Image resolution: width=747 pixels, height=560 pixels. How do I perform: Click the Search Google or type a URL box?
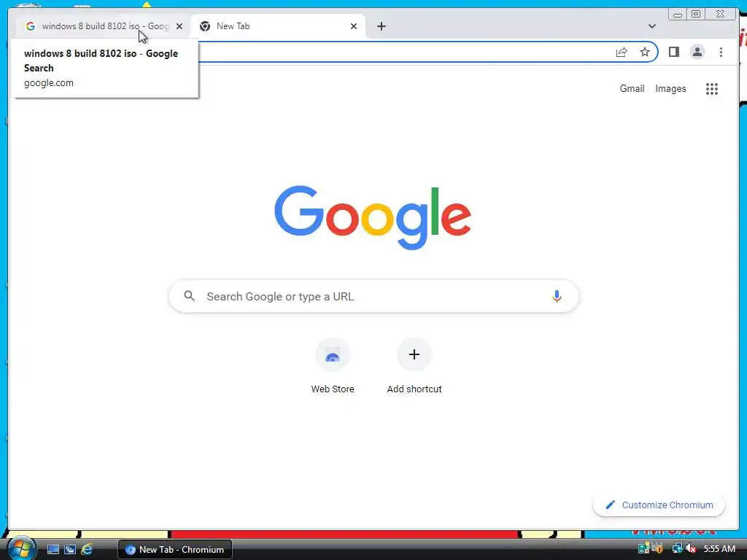373,296
